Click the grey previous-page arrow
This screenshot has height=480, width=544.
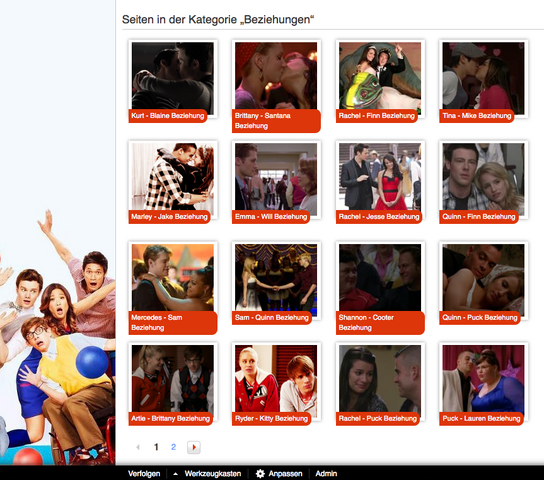(x=138, y=447)
